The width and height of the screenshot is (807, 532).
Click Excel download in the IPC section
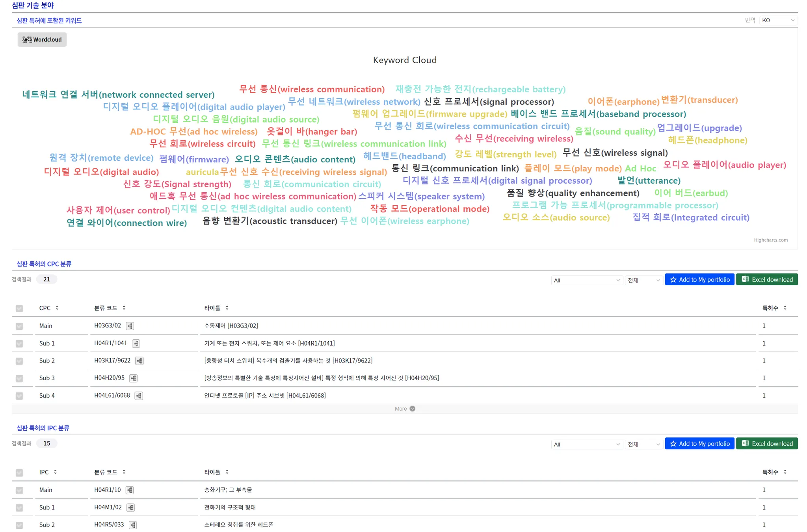coord(767,444)
